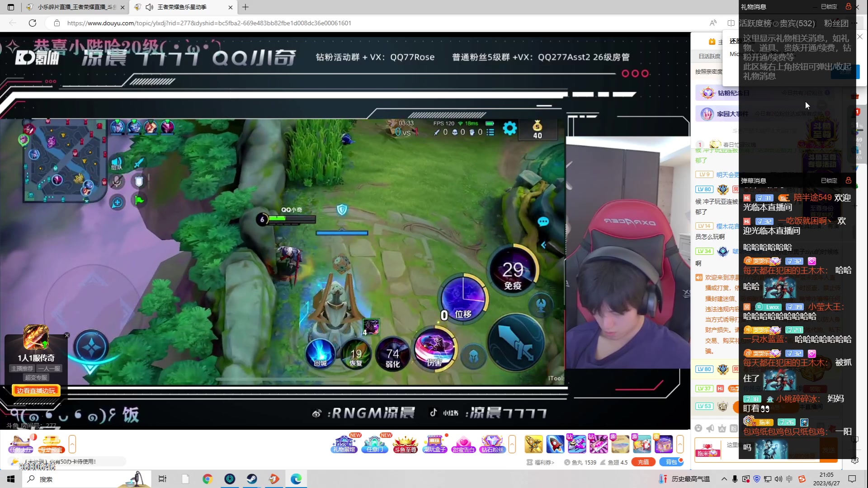Open the 福利券 coupon link
This screenshot has height=488, width=868.
click(x=541, y=462)
